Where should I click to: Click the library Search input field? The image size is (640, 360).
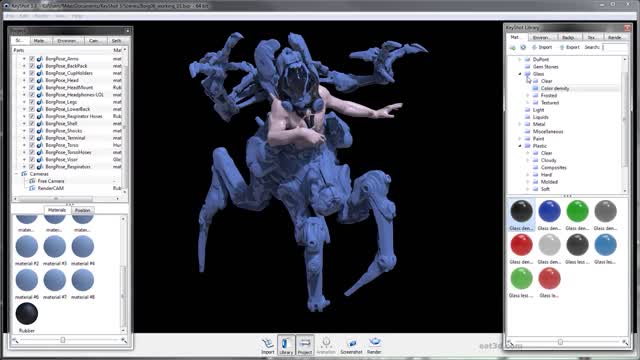click(615, 47)
